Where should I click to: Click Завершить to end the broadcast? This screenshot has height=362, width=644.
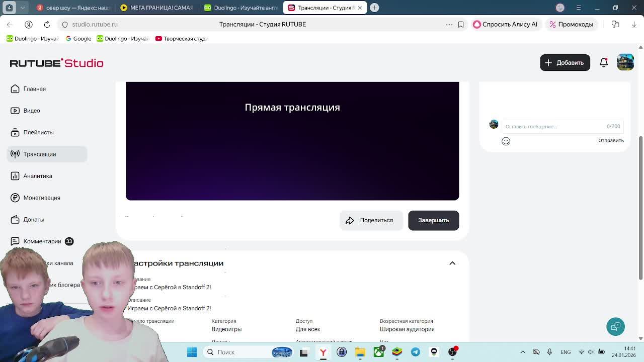(x=434, y=220)
